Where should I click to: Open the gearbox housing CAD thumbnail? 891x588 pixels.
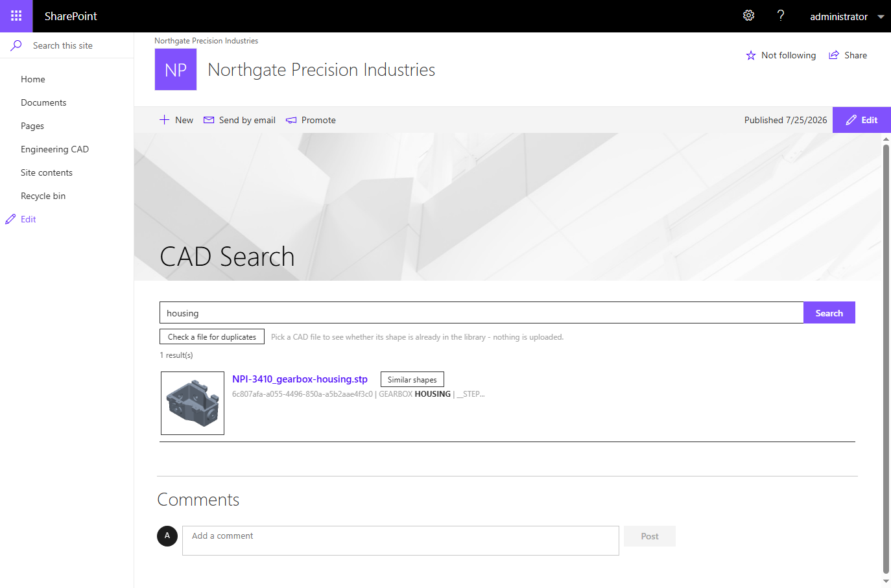coord(193,403)
